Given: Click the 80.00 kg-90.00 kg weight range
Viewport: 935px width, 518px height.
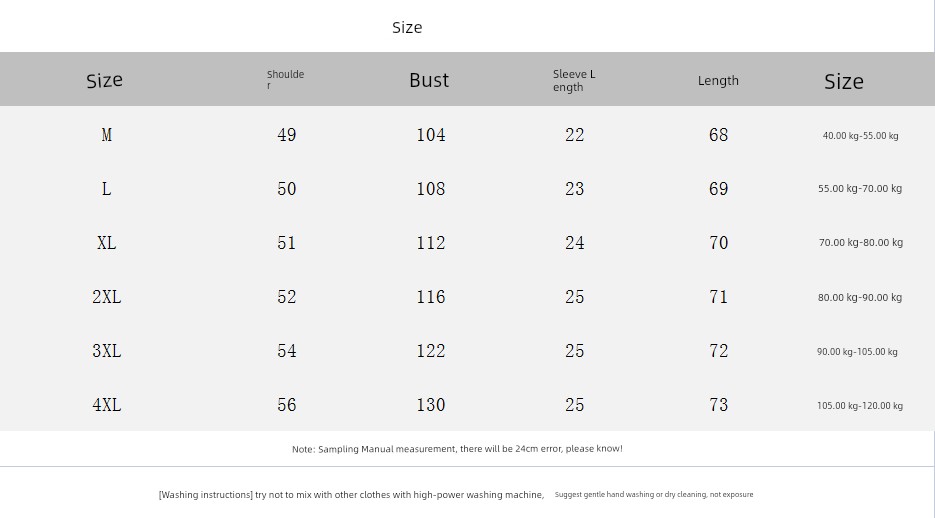Looking at the screenshot, I should 860,298.
